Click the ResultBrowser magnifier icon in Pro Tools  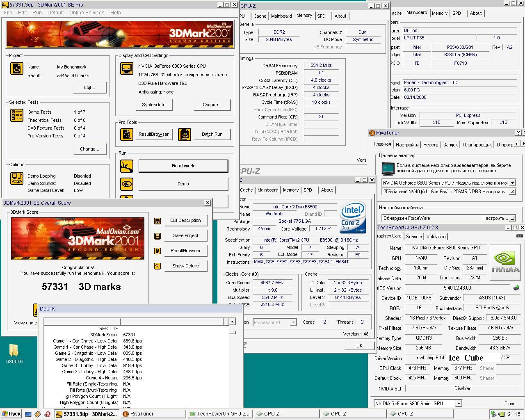pyautogui.click(x=127, y=134)
